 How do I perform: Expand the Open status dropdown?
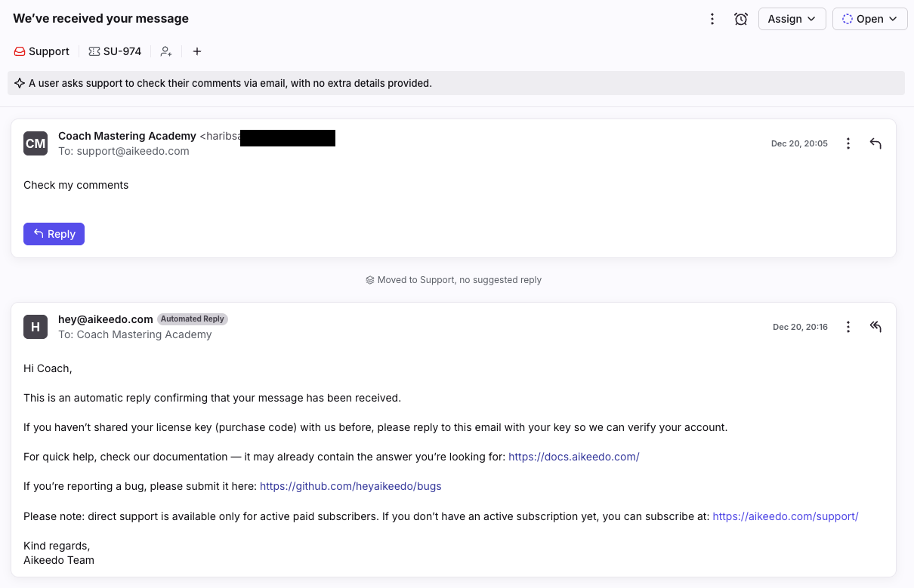pos(869,19)
